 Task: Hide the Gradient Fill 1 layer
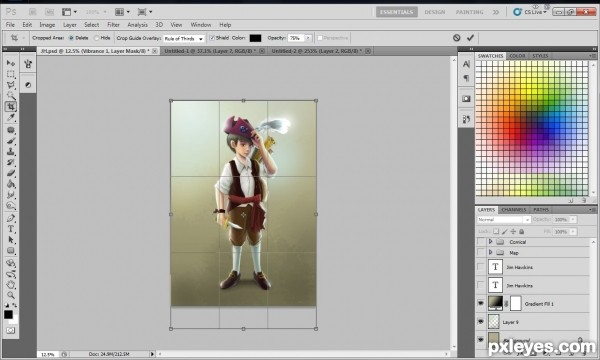(481, 303)
